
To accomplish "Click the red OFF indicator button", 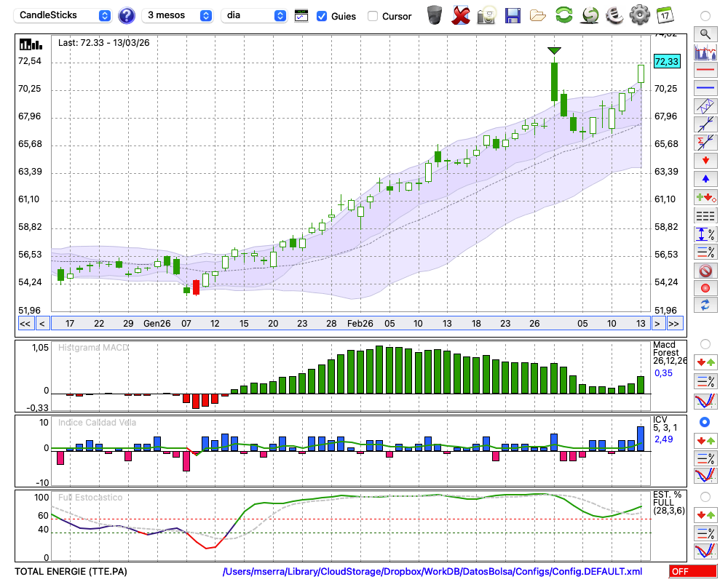I will [692, 572].
